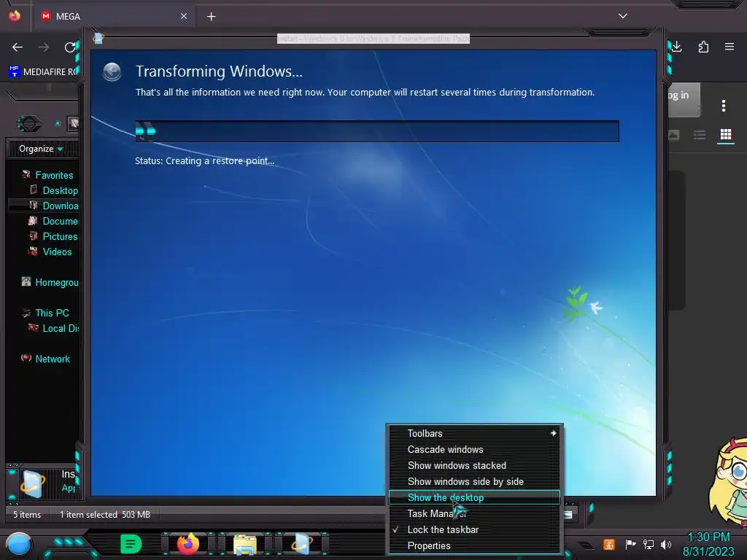
Task: Open File Explorer from the taskbar
Action: coord(245,545)
